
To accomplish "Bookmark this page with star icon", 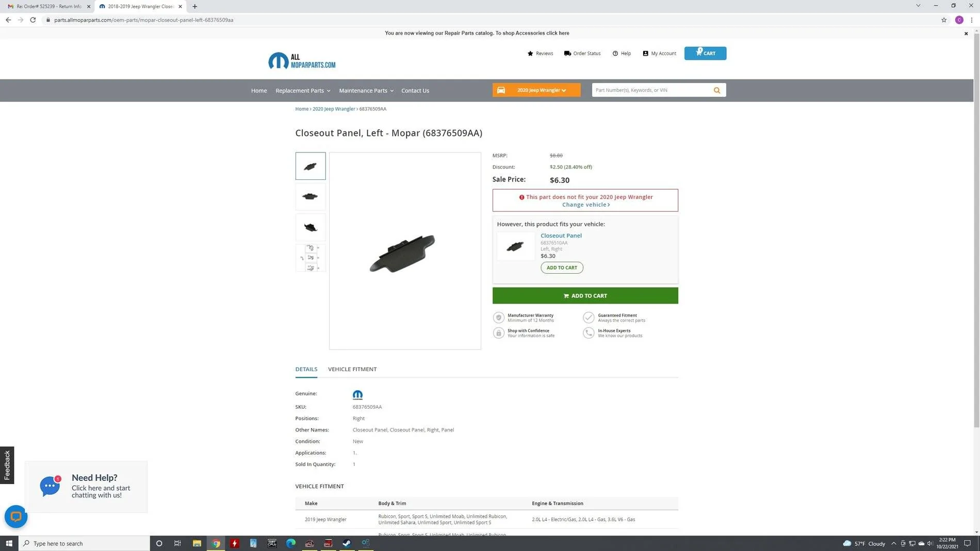I will coord(944,20).
